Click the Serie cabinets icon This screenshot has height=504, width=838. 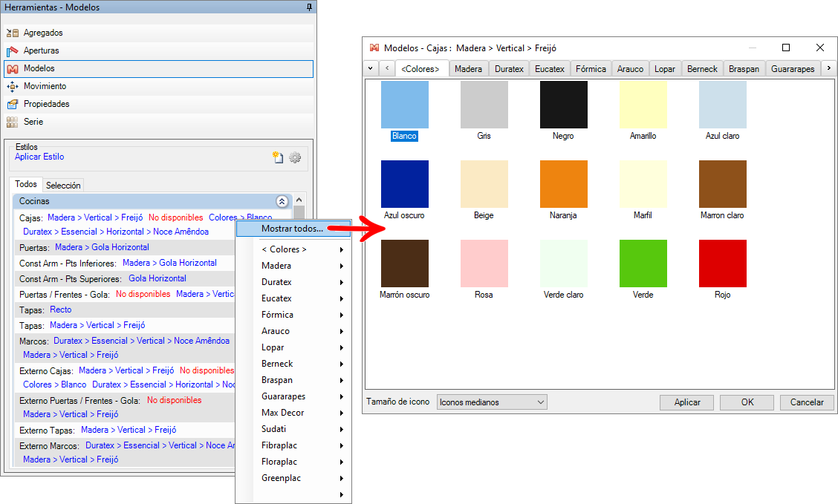click(x=13, y=122)
